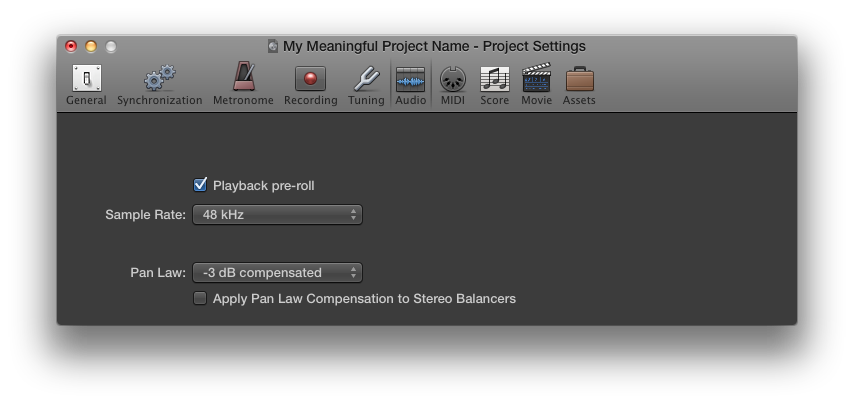Viewport: 854px width, 404px height.
Task: Enable Apply Pan Law Compensation to Stereo Balancers
Action: (200, 298)
